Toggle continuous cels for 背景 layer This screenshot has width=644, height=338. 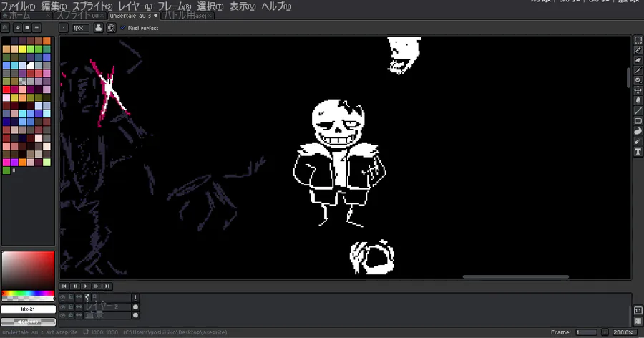(79, 315)
